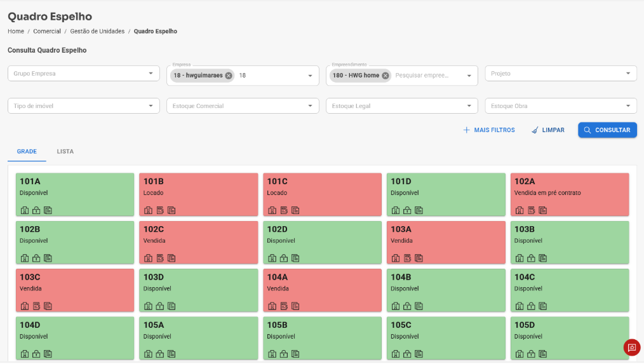The height and width of the screenshot is (364, 644).
Task: Click the building icon on unit 103D
Action: 148,306
